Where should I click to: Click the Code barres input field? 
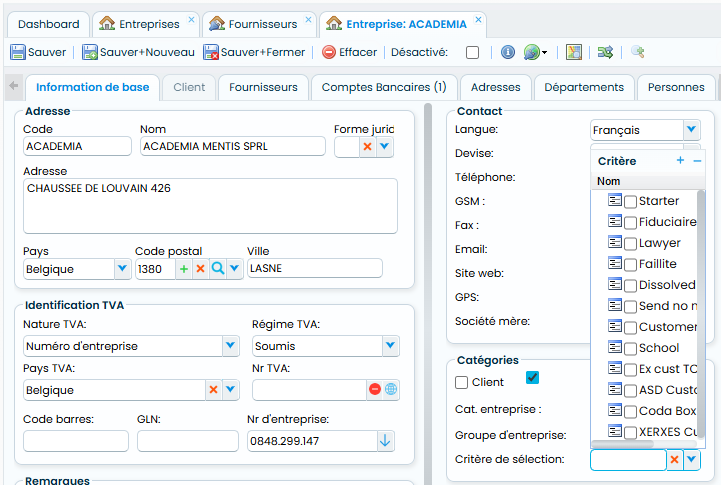[x=76, y=441]
